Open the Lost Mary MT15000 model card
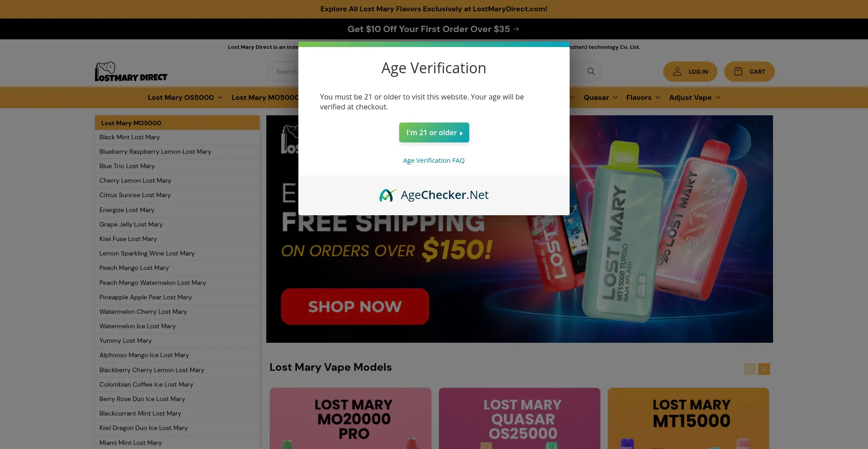 pyautogui.click(x=688, y=418)
